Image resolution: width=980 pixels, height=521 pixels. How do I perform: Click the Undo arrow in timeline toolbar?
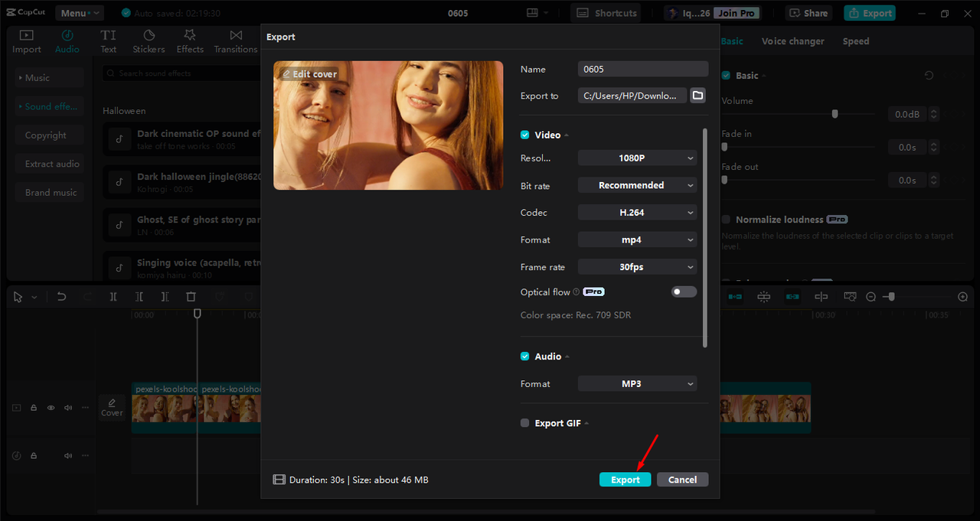coord(62,297)
